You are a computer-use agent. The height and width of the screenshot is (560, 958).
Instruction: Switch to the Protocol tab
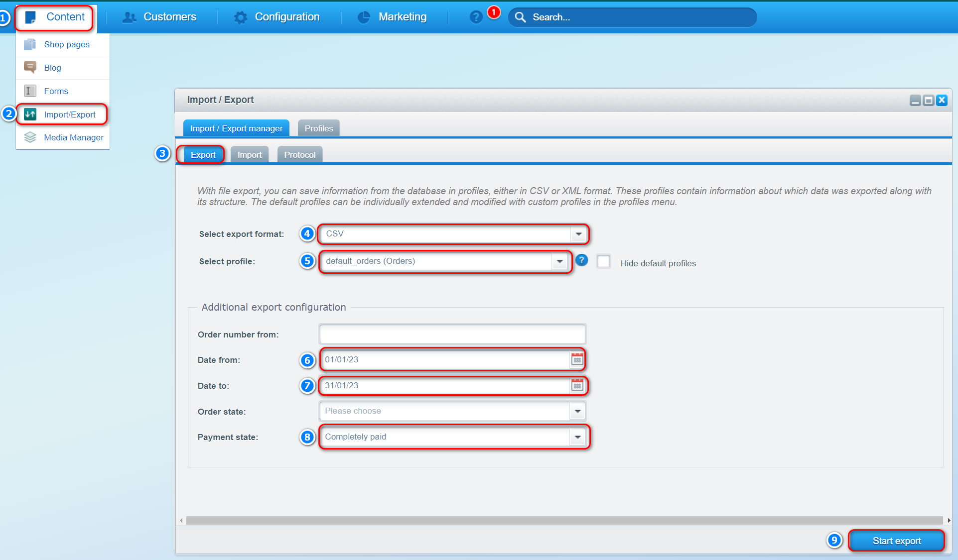click(x=299, y=155)
